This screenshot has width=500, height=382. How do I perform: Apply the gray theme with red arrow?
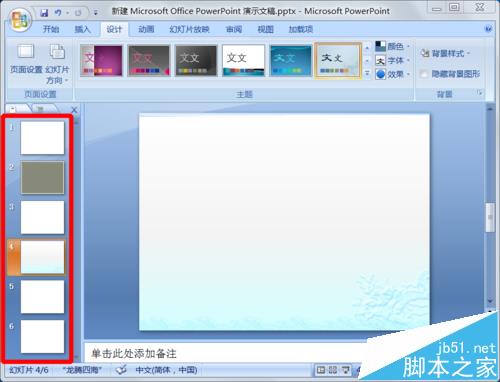(x=149, y=61)
